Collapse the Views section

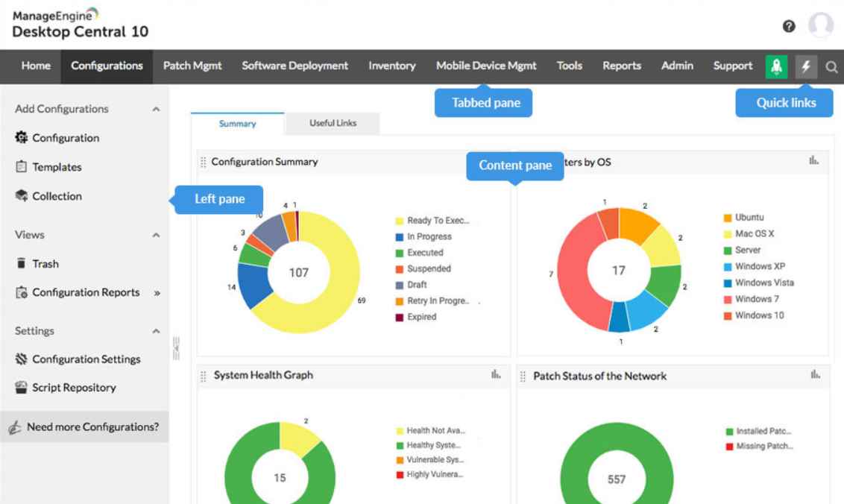coord(156,236)
